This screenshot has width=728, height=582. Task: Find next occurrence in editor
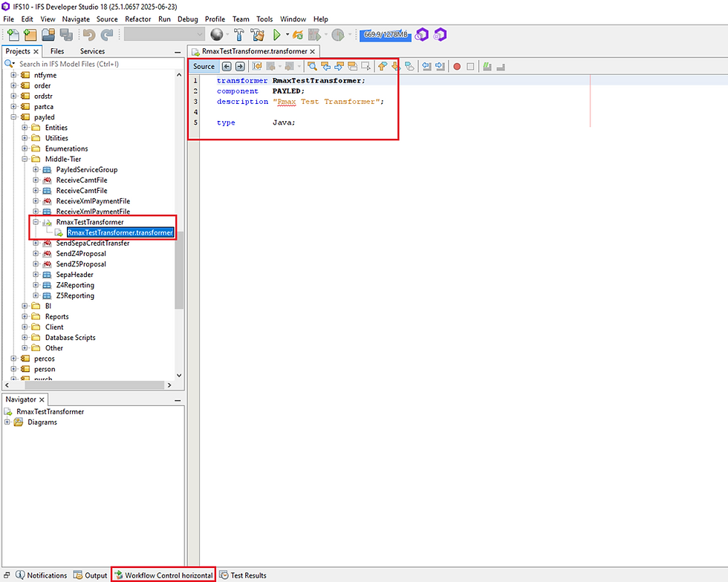coord(339,66)
